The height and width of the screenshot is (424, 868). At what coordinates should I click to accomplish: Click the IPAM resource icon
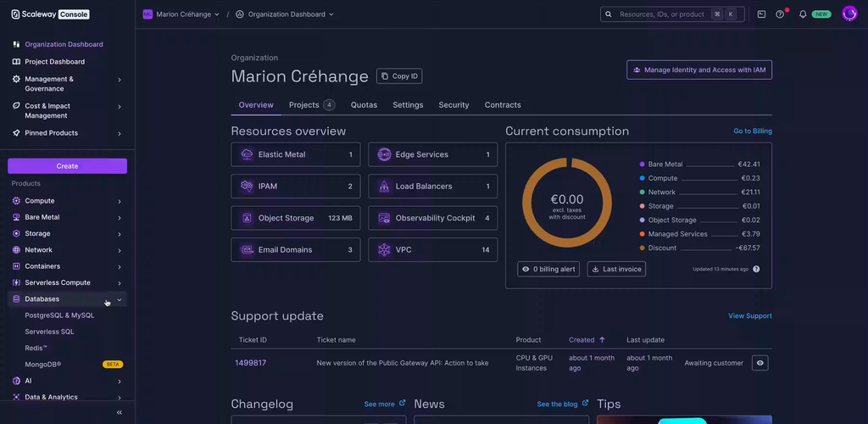tap(247, 187)
